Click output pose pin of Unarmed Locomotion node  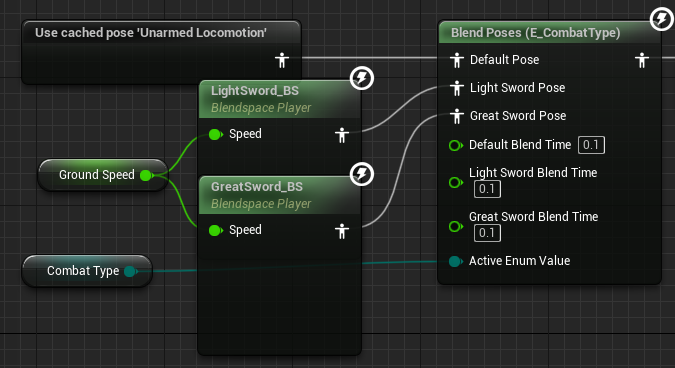(282, 60)
